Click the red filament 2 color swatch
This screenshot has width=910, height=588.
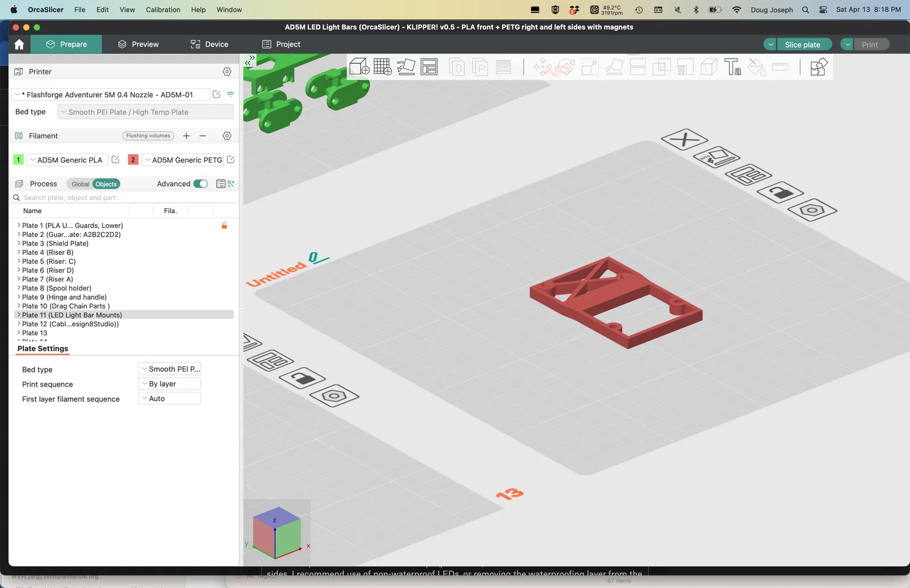[x=133, y=160]
